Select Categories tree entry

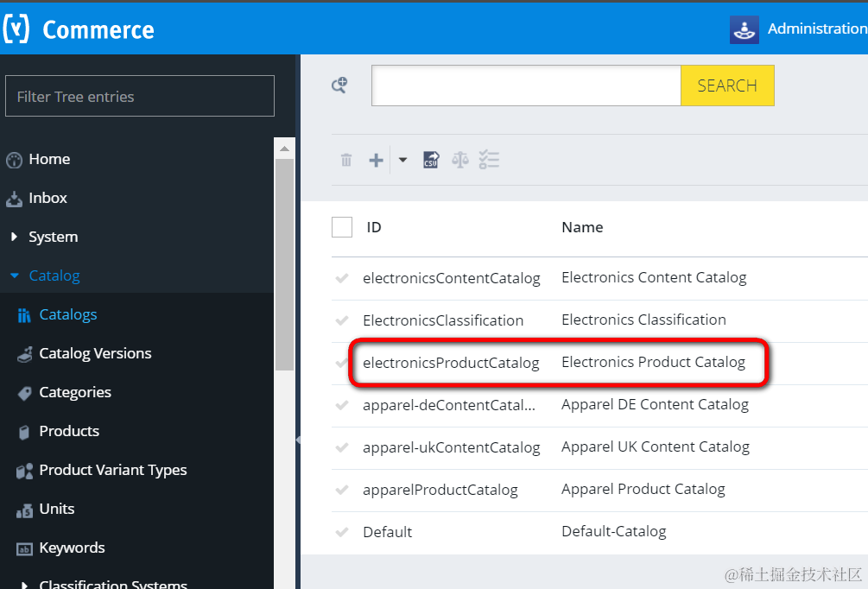(75, 392)
